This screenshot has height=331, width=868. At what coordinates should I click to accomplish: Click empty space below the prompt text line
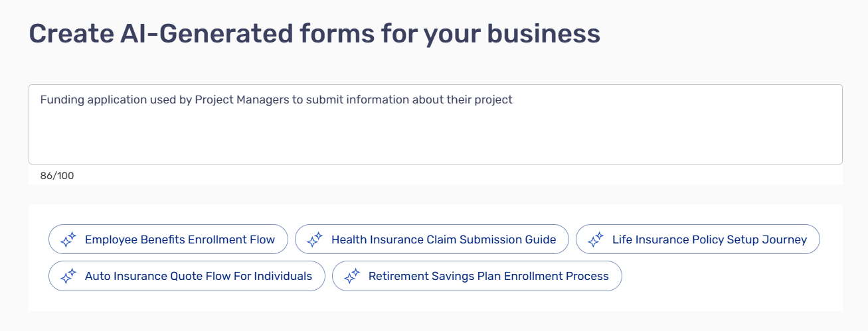pos(435,139)
